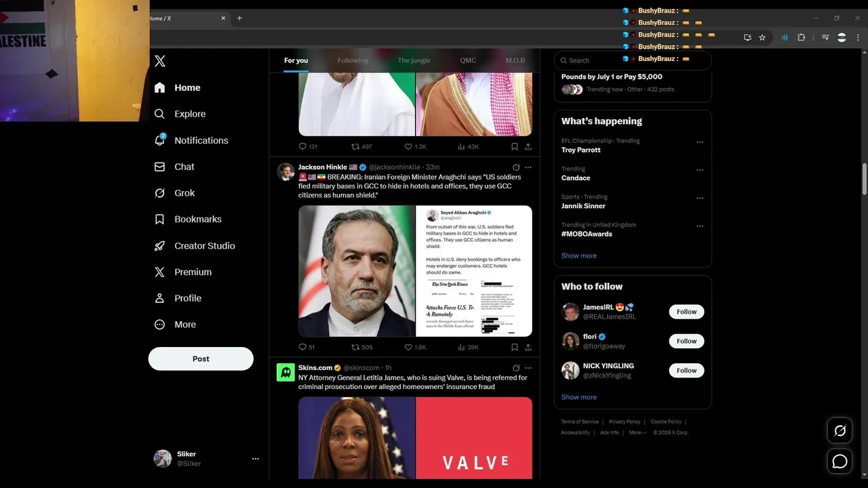Image resolution: width=868 pixels, height=488 pixels.
Task: Open more options on Skins.com post
Action: [x=528, y=368]
